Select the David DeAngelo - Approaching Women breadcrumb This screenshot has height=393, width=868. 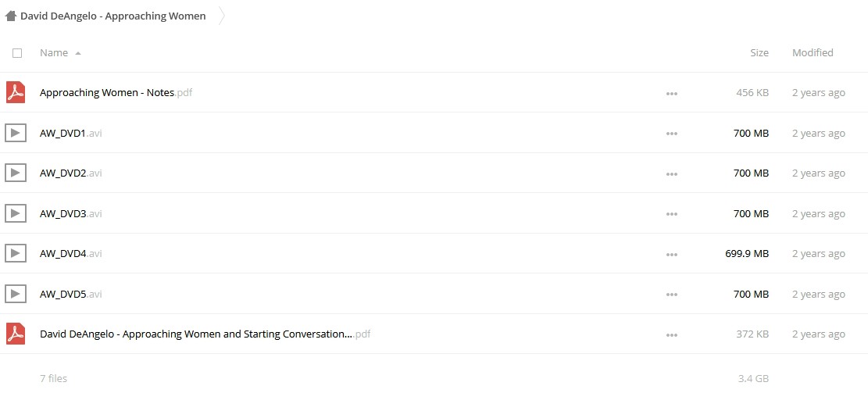[x=113, y=16]
